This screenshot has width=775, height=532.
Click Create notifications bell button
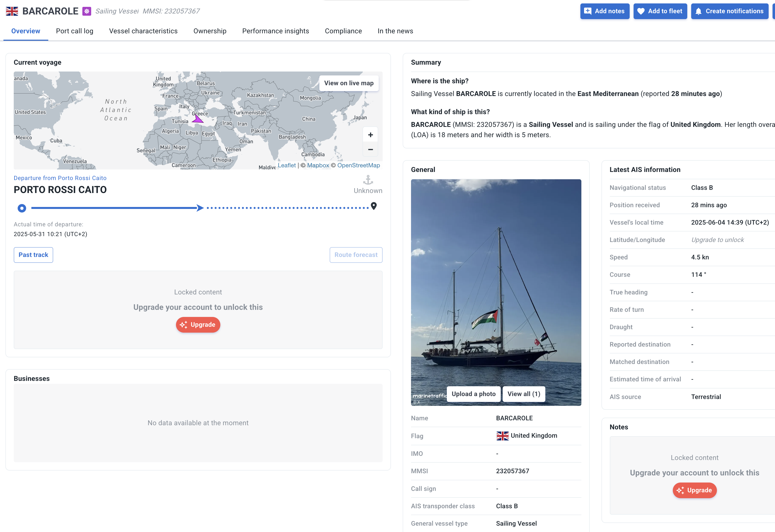[x=729, y=11]
